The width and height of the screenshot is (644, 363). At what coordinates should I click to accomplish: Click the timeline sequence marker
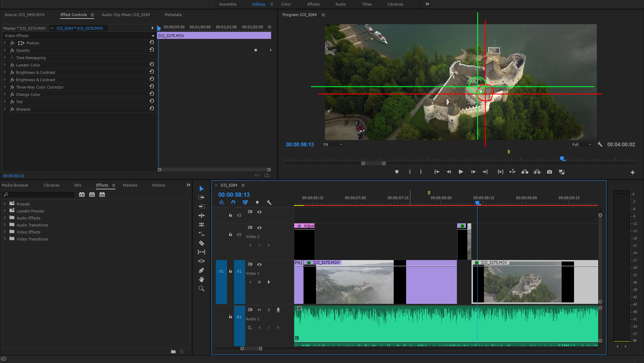click(429, 193)
